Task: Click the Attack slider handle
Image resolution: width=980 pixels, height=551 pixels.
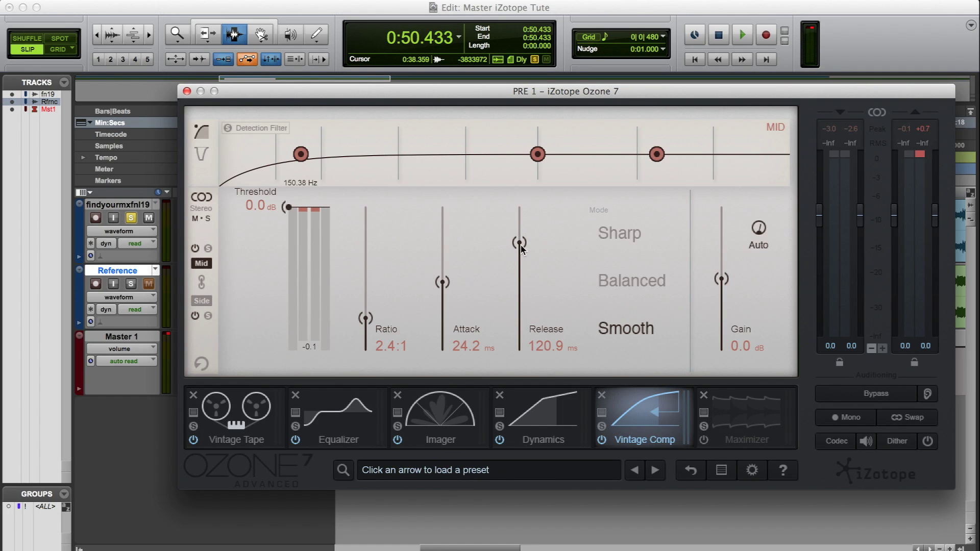Action: pos(442,282)
